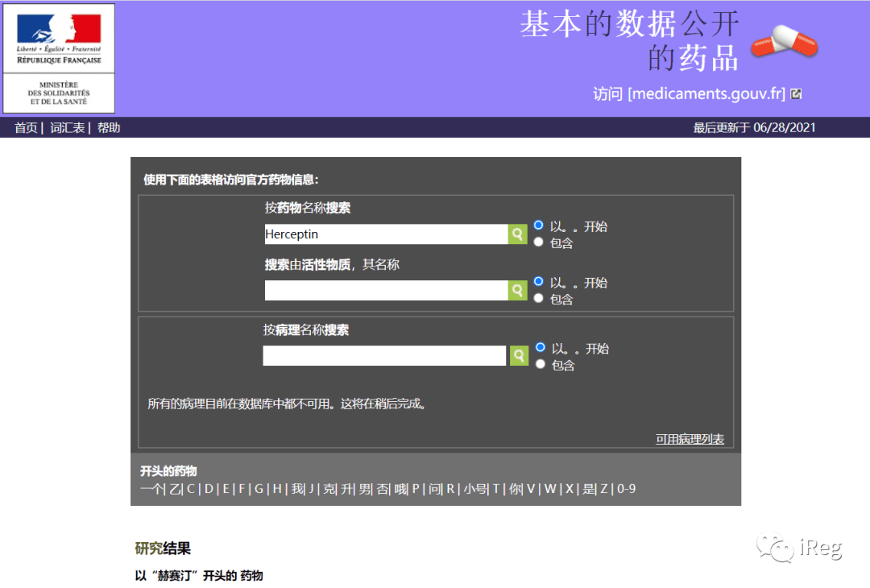Browse drugs starting with letter D
This screenshot has width=870, height=588.
pyautogui.click(x=209, y=489)
